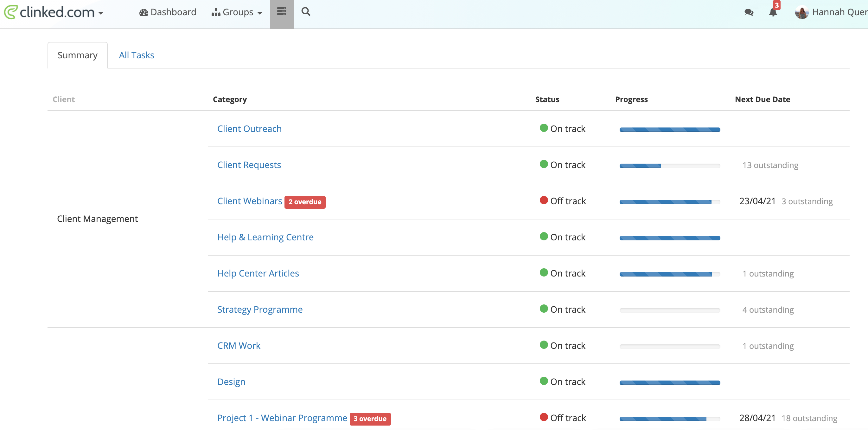Screen dimensions: 868x430
Task: Click the Dashboard gauge icon
Action: coord(144,12)
